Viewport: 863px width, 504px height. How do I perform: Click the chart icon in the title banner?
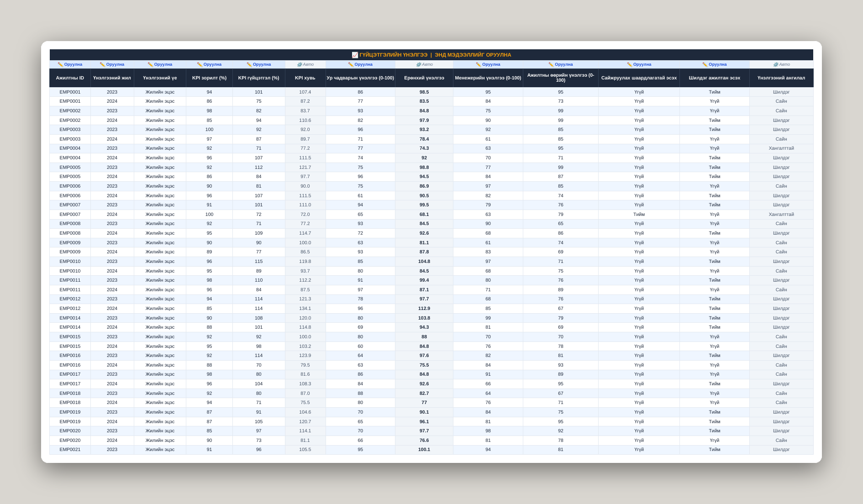(x=355, y=55)
